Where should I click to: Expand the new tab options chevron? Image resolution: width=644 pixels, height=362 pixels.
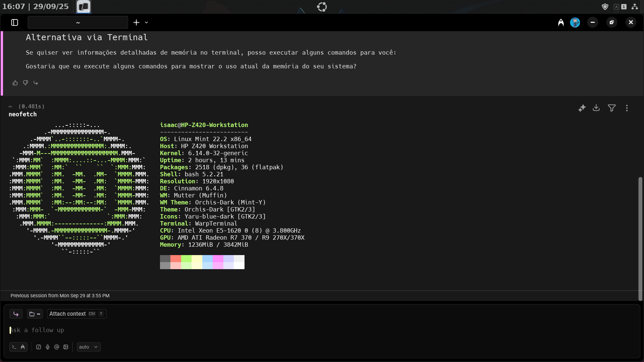point(147,22)
